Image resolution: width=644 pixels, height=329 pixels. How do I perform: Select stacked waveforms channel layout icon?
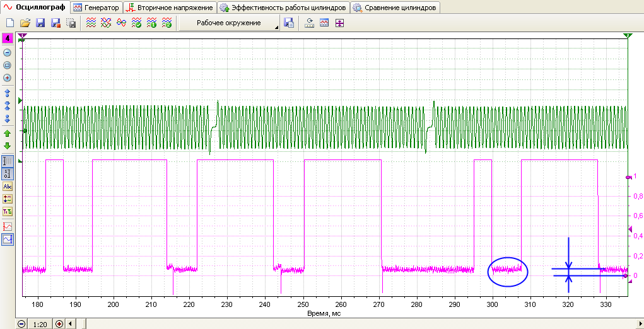(91, 23)
